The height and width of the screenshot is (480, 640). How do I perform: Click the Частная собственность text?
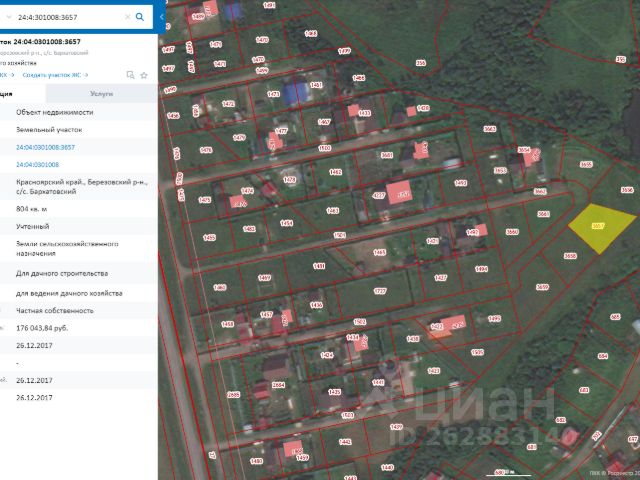click(x=55, y=311)
